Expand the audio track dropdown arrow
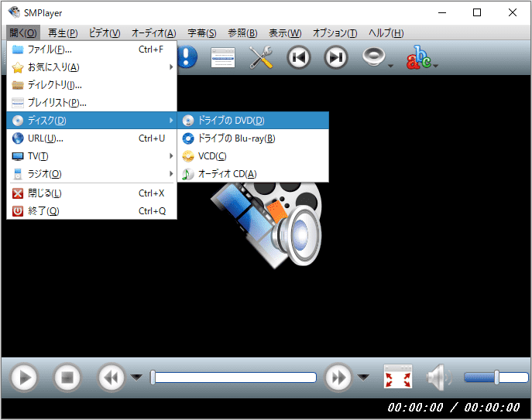Viewport: 532px width, 420px height. (x=390, y=66)
